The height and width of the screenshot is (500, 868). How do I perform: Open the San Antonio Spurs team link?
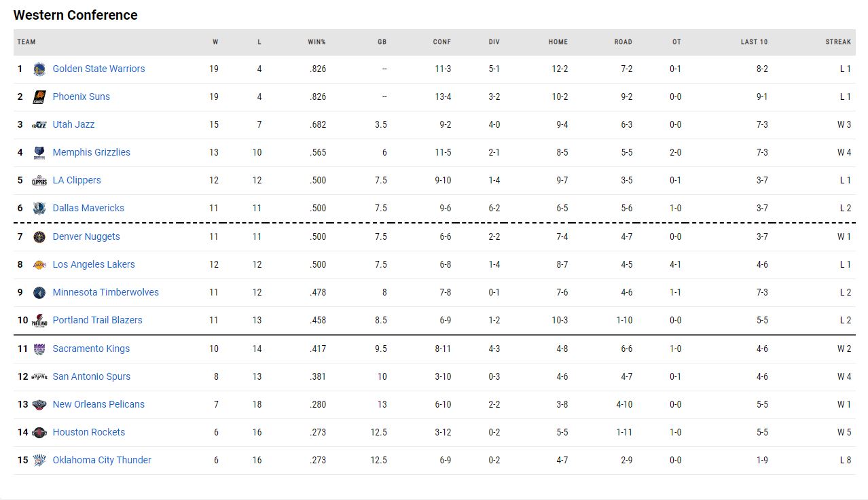click(91, 376)
